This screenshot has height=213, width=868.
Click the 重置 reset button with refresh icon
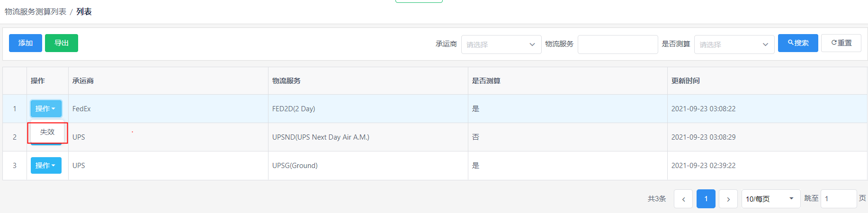pyautogui.click(x=841, y=43)
